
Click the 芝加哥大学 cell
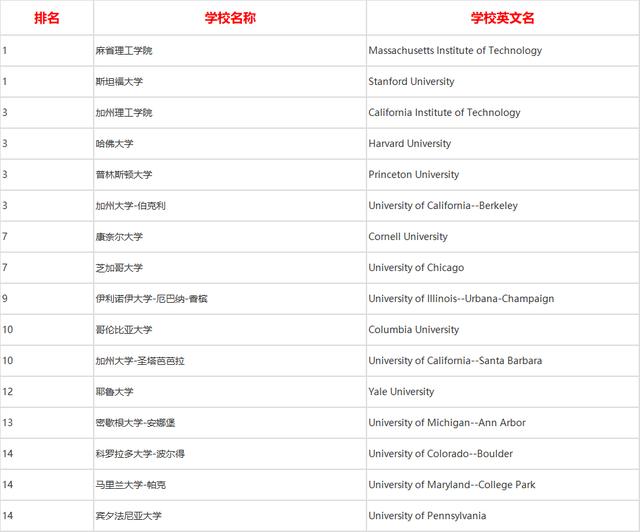[x=230, y=268]
